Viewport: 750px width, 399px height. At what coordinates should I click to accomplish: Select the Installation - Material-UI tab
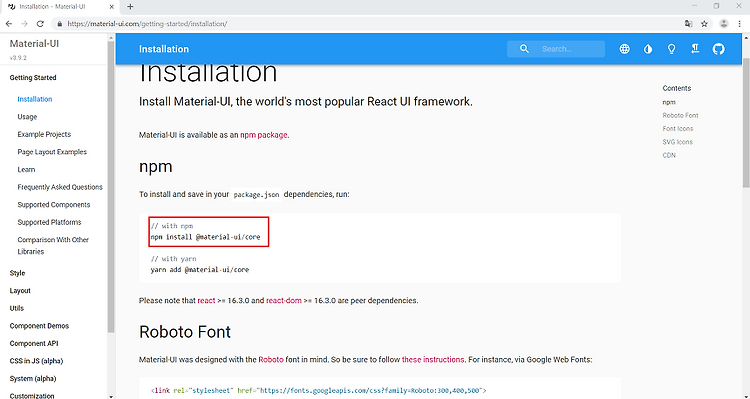click(60, 7)
